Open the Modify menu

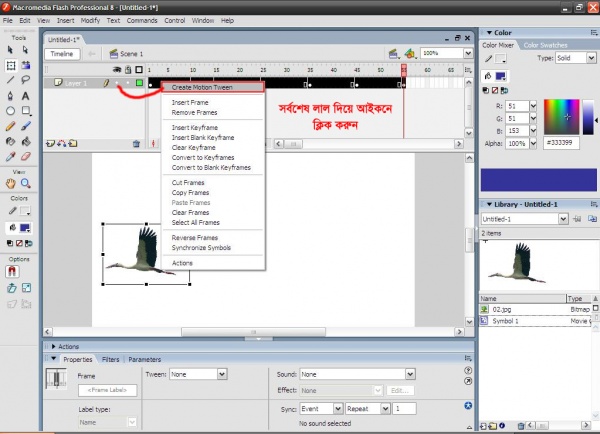point(90,21)
